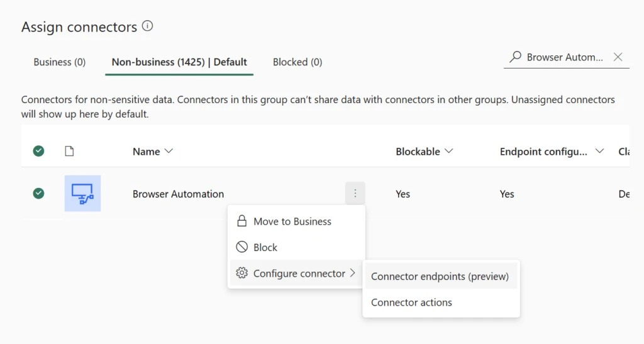Switch to the Blocked (0) tab
Viewport: 644px width, 344px height.
point(297,62)
